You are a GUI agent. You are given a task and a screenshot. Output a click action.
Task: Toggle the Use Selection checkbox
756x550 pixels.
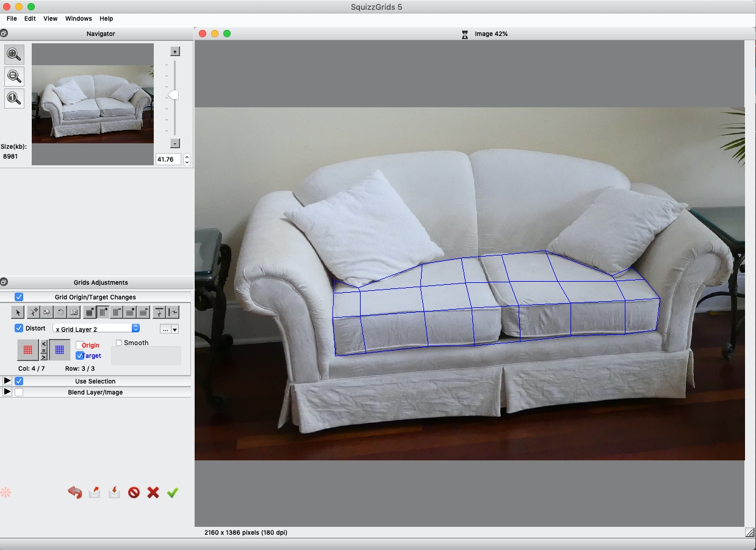pos(19,381)
